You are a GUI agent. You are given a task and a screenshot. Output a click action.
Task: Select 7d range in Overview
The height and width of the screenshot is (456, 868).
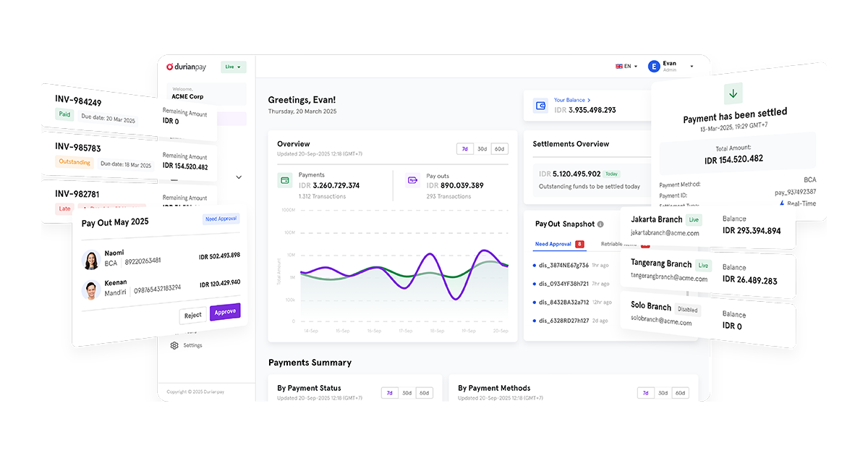(464, 148)
